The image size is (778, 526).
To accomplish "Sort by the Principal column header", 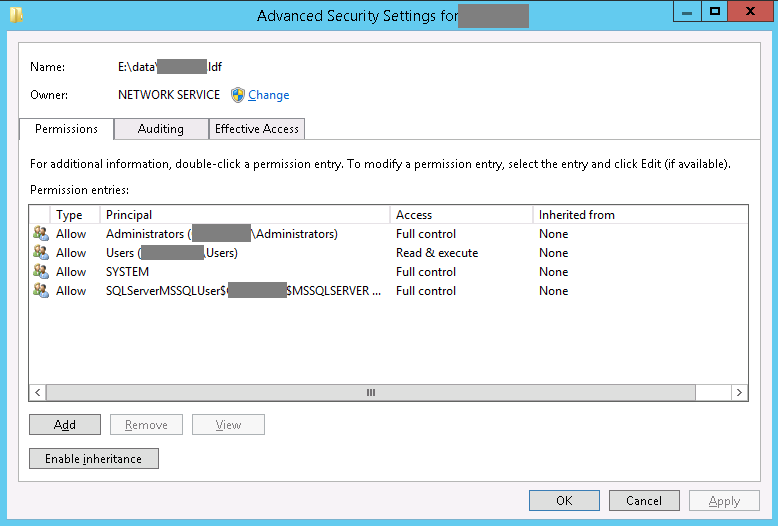I will point(244,215).
